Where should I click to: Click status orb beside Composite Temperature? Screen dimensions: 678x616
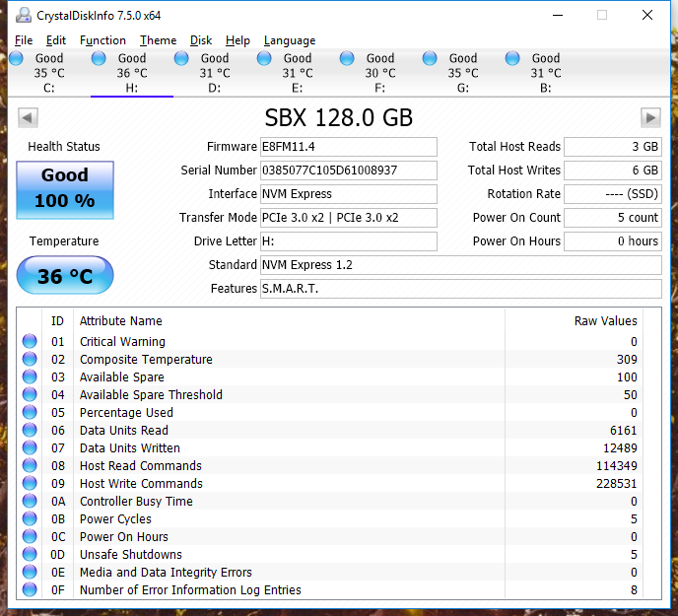pos(30,360)
